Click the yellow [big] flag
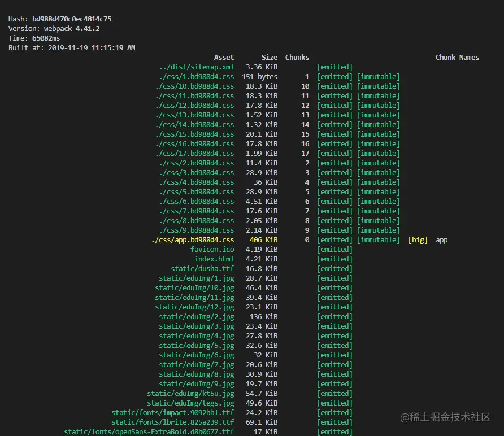 click(x=418, y=240)
